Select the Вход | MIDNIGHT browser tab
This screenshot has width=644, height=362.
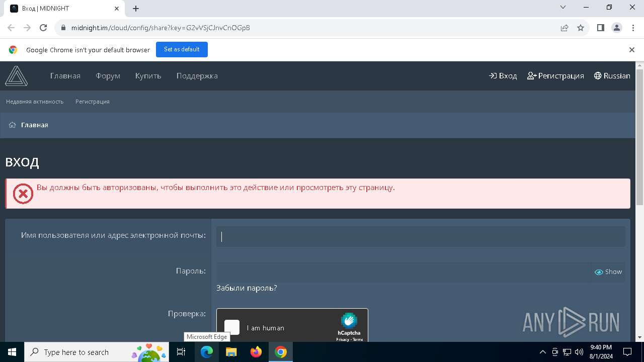[x=65, y=9]
